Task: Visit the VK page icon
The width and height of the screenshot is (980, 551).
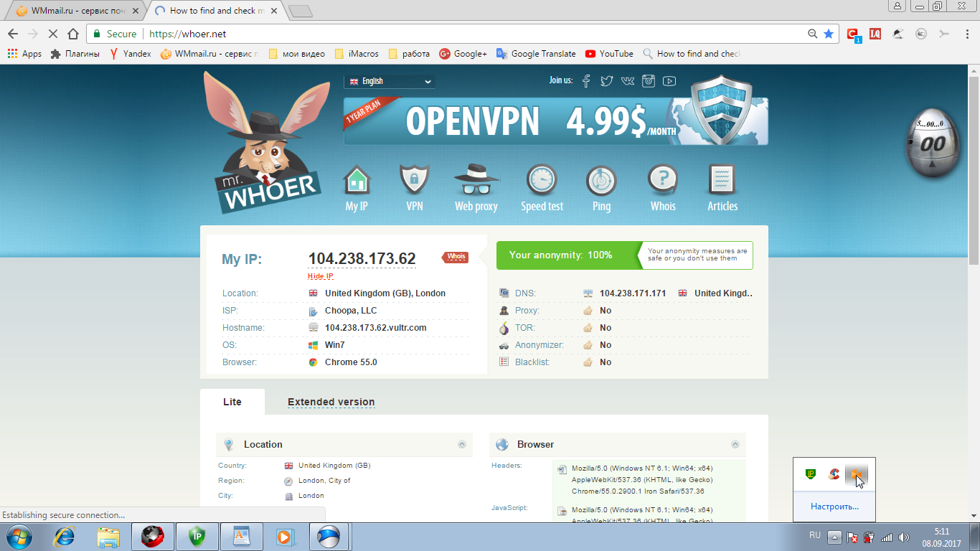Action: click(628, 81)
